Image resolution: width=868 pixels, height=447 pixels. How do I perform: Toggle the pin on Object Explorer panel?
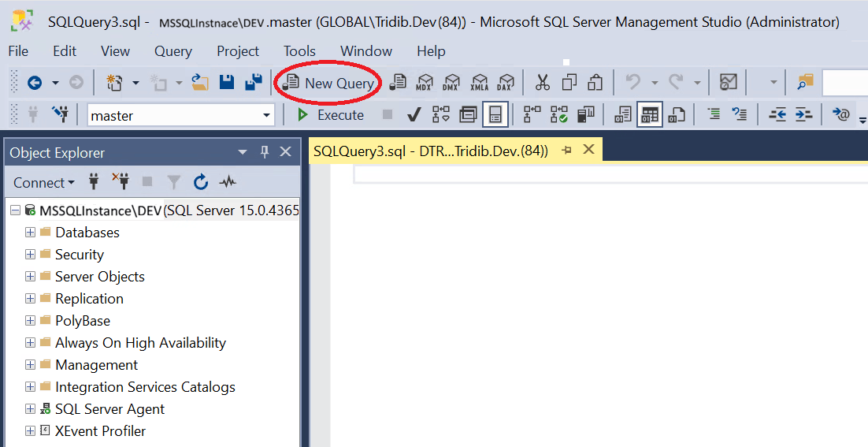(x=265, y=152)
